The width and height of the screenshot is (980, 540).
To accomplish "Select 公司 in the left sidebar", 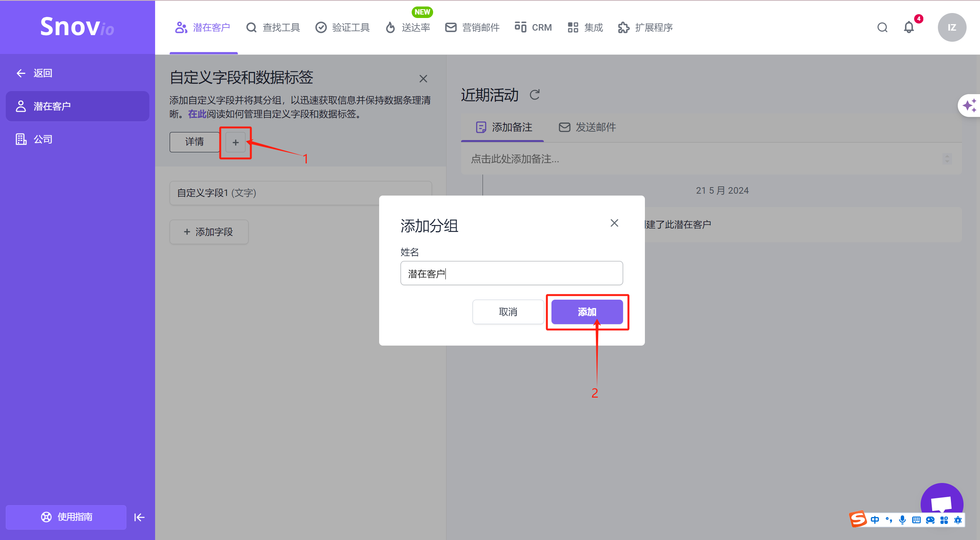I will click(34, 139).
